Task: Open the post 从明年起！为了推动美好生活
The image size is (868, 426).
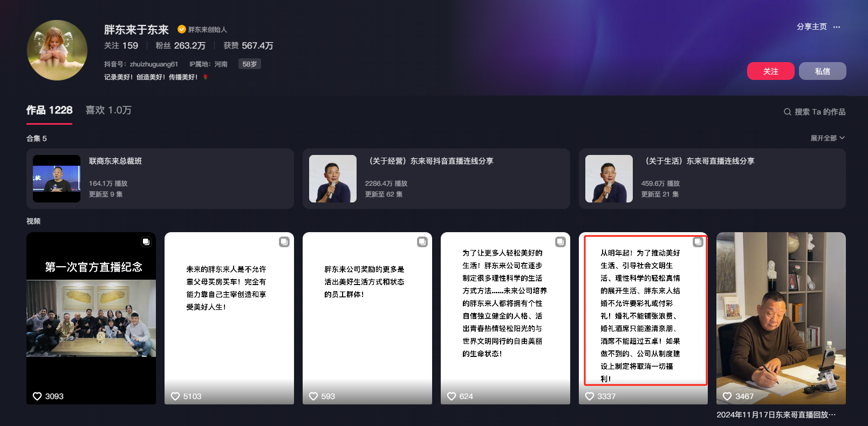Action: (x=643, y=318)
